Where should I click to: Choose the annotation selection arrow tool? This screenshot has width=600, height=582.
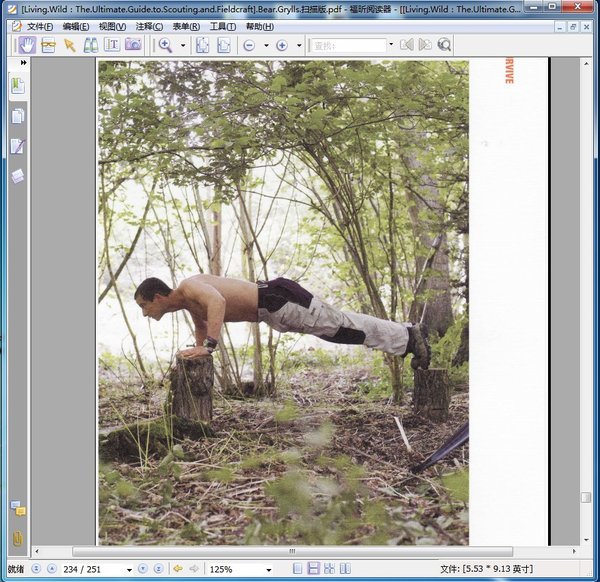70,45
